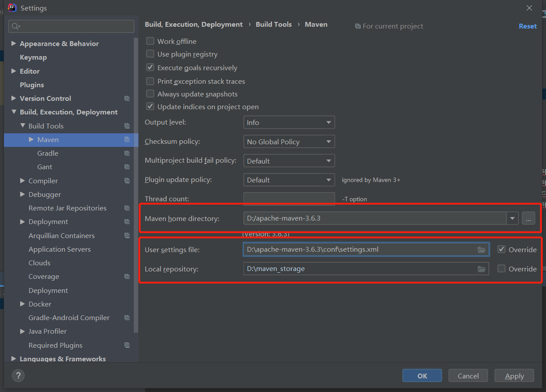Viewport: 546px width, 392px height.
Task: Click the Cancel button
Action: pyautogui.click(x=468, y=376)
